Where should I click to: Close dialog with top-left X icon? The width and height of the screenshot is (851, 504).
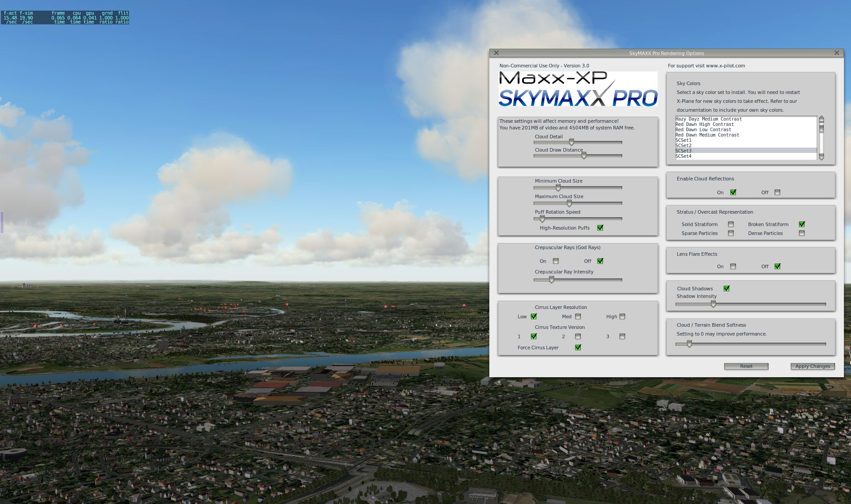tap(496, 53)
